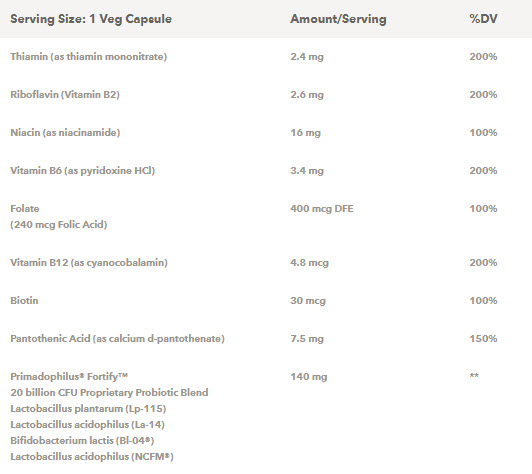This screenshot has width=532, height=474.
Task: Click the double asterisk in the %DV column
Action: click(474, 376)
